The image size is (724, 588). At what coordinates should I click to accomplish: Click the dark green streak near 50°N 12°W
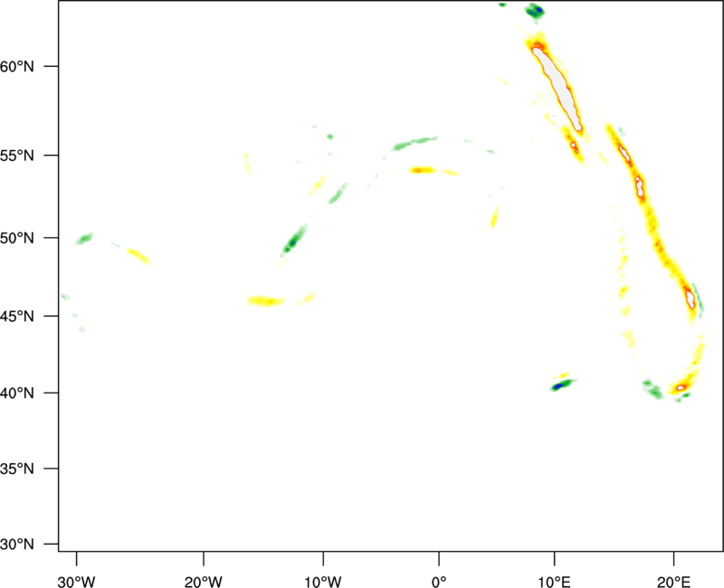(293, 241)
